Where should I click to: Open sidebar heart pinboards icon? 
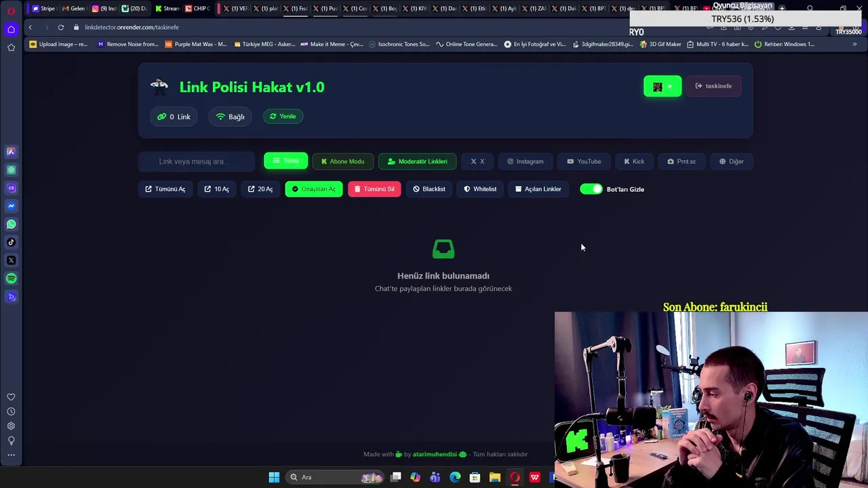click(x=11, y=397)
